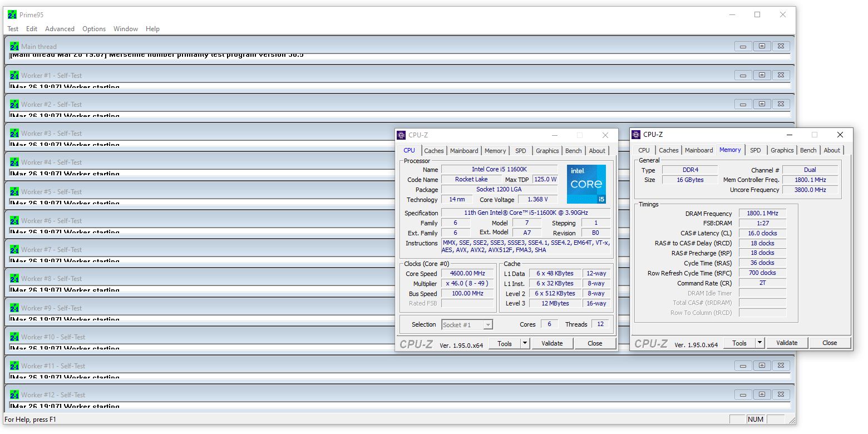
Task: Click the CPU-Z icon in the Memory tab window title
Action: click(636, 135)
